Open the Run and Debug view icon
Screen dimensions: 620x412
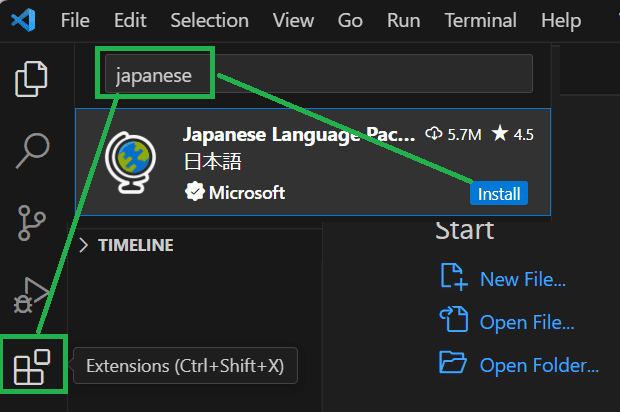pos(32,295)
